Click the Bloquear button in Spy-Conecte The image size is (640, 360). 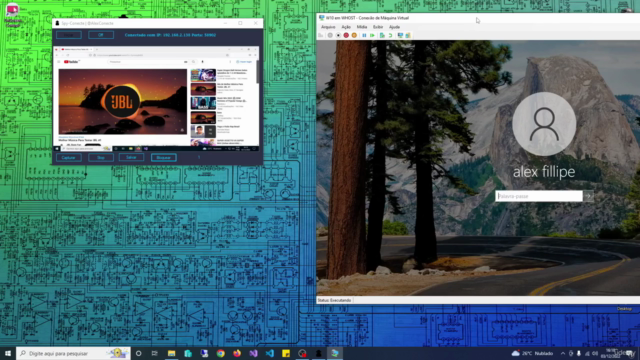coord(164,158)
